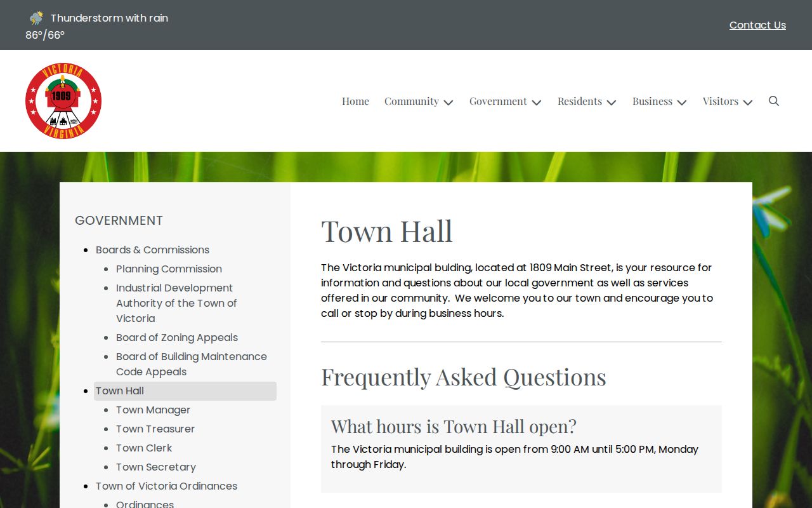Click the 86°/66° temperature reading
The width and height of the screenshot is (812, 508).
pyautogui.click(x=45, y=35)
